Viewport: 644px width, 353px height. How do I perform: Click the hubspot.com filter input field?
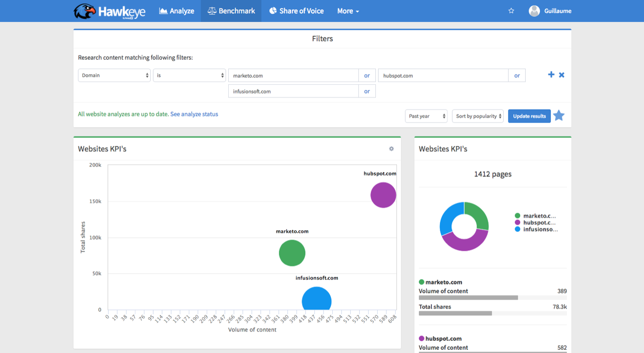(x=443, y=76)
